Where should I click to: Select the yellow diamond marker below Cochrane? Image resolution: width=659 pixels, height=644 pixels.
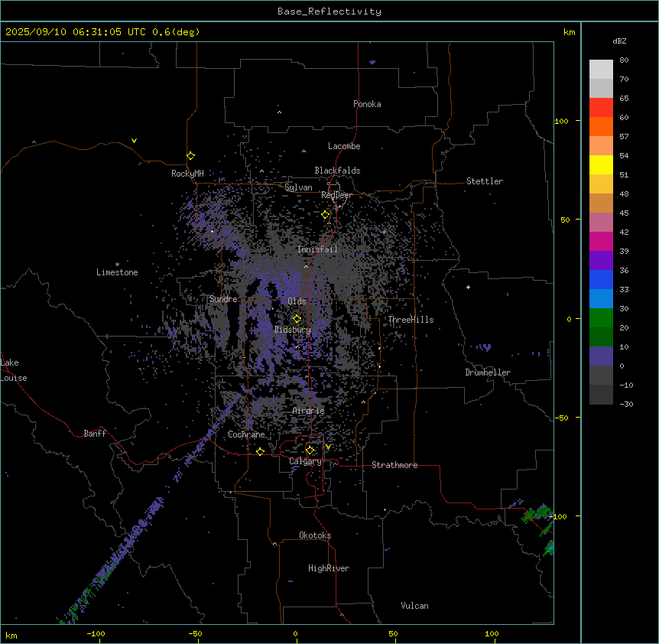260,451
